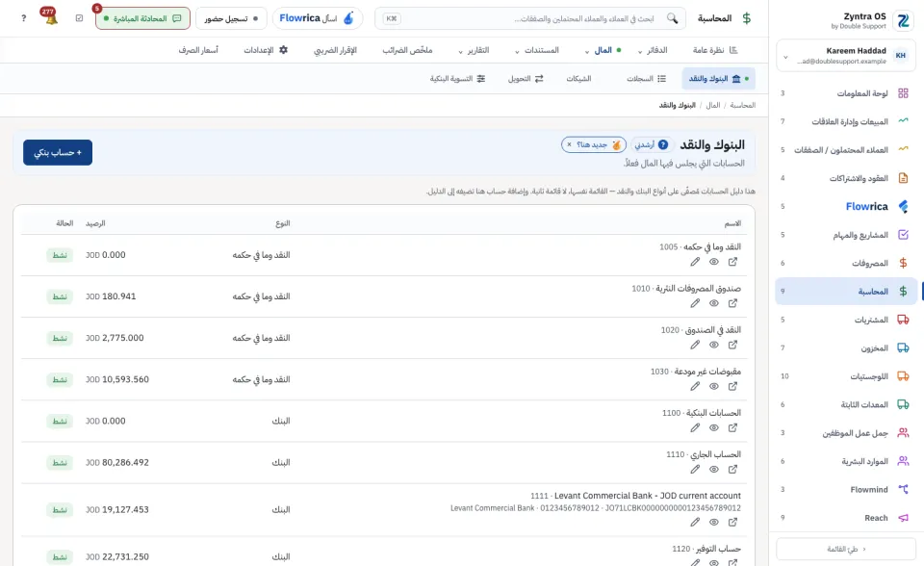Open Levant Commercial Bank 1111 external link
The image size is (924, 566).
(x=732, y=522)
